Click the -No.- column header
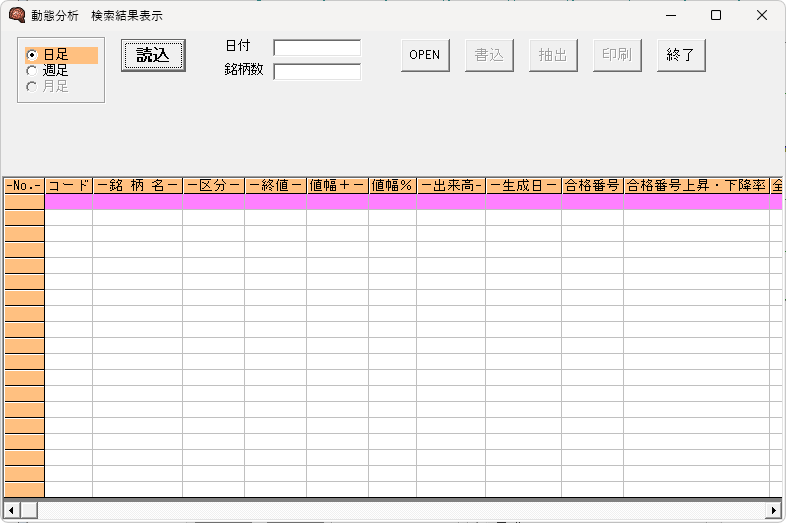786x523 pixels. tap(24, 186)
